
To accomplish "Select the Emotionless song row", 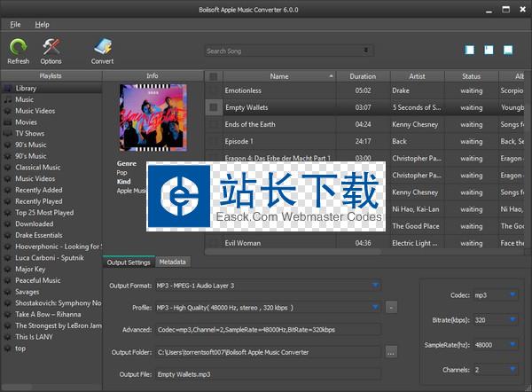I will (x=364, y=90).
